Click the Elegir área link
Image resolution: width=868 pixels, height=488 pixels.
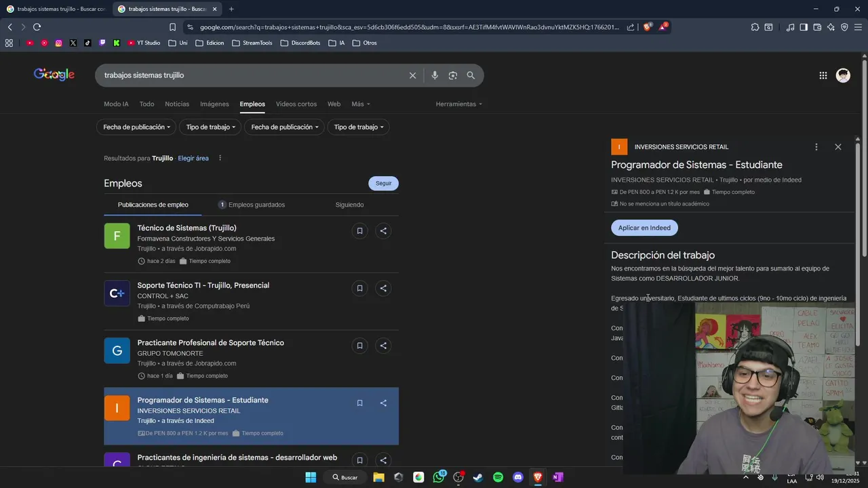click(x=193, y=158)
